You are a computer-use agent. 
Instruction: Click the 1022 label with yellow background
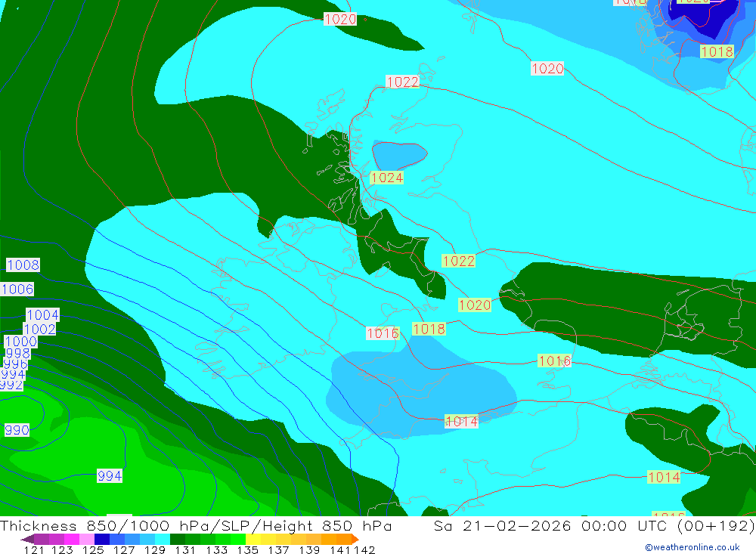click(x=459, y=261)
